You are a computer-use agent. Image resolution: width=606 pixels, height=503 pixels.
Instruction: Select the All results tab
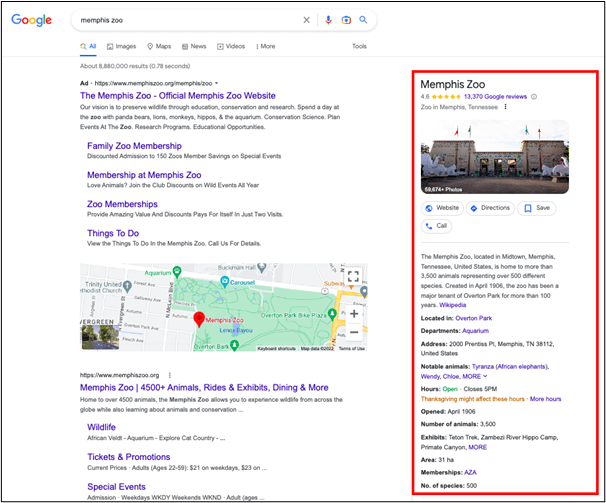click(x=88, y=46)
